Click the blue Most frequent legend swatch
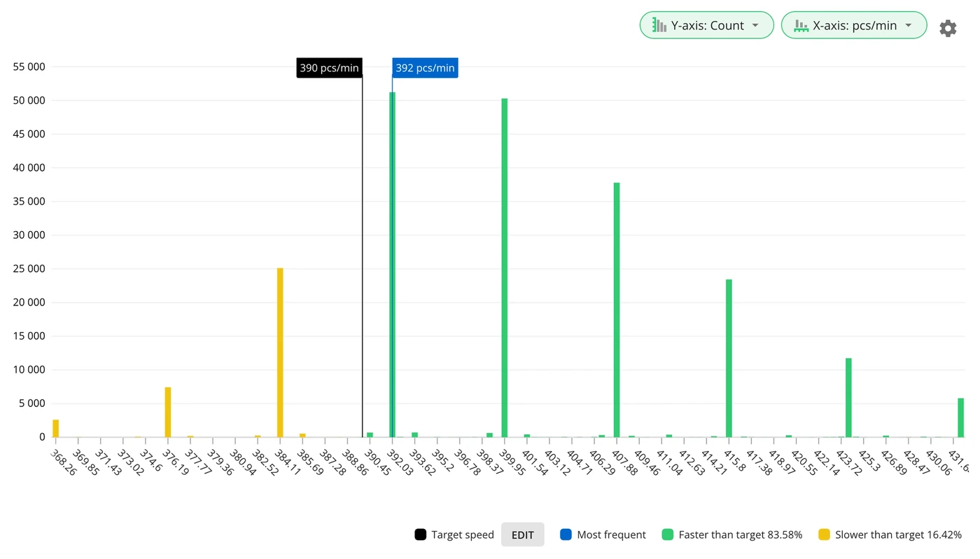Screen dimensions: 980x559 (566, 534)
